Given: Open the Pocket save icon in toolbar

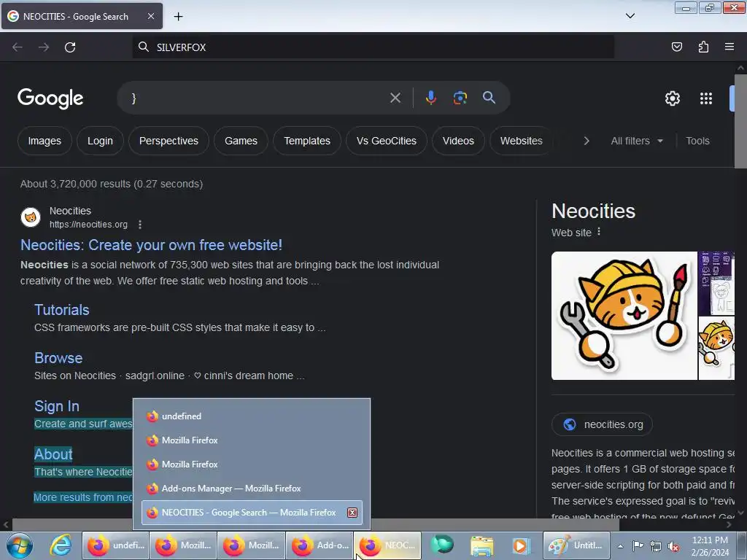Looking at the screenshot, I should point(676,47).
